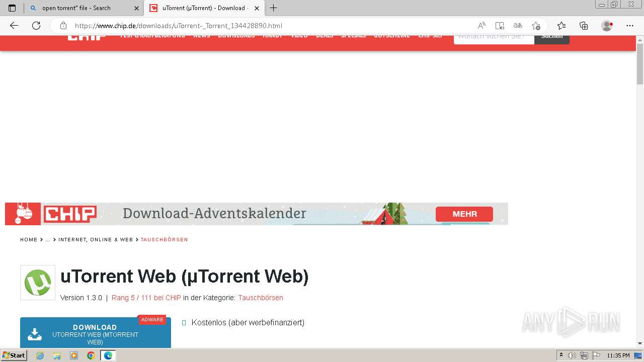Close the 'open torrent file - Search' tab
The width and height of the screenshot is (644, 362).
(x=136, y=8)
